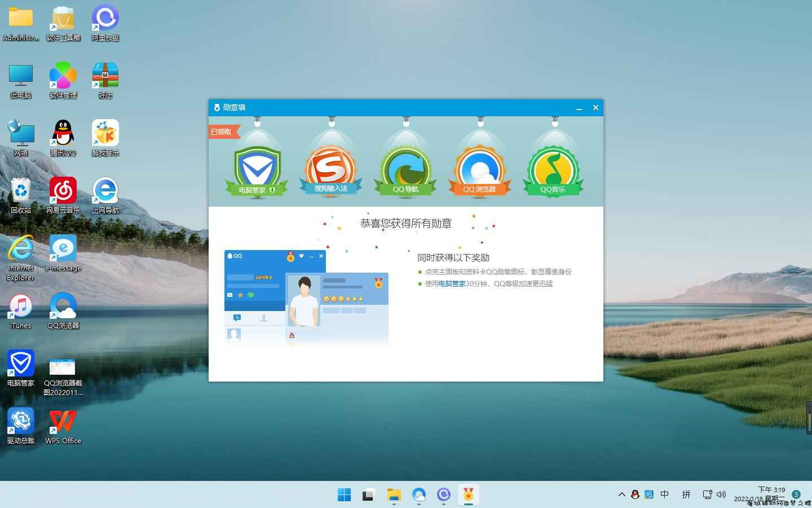Click the blue tray icon next to the QQ penguin
The width and height of the screenshot is (812, 508).
649,494
